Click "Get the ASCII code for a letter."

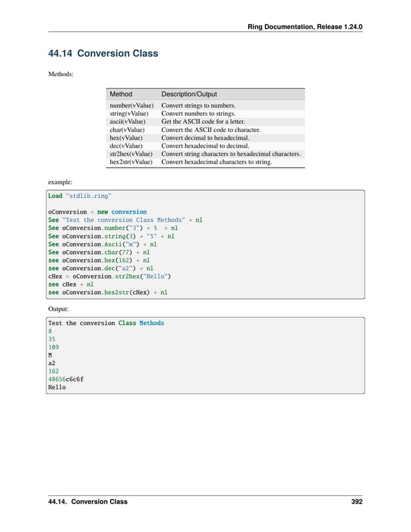pos(203,121)
